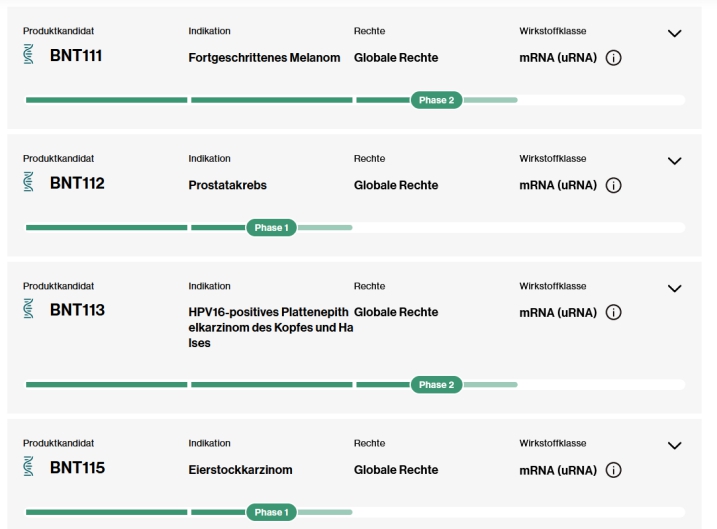Click the Phase 1 badge for BNT115
Viewport: 717px width, 529px height.
[x=272, y=512]
